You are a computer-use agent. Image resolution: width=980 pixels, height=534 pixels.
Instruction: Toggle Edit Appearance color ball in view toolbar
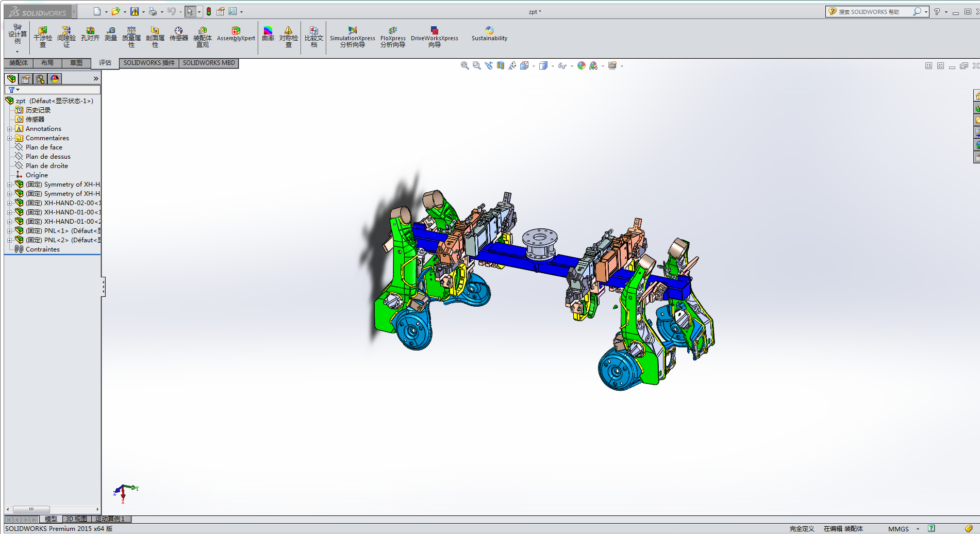click(582, 65)
